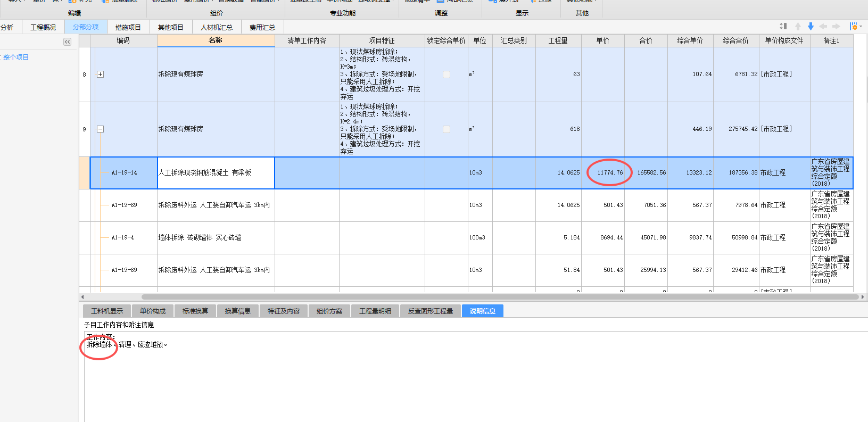Screen dimensions: 868x422
Task: Switch to the 其他项目 tab
Action: (x=171, y=27)
